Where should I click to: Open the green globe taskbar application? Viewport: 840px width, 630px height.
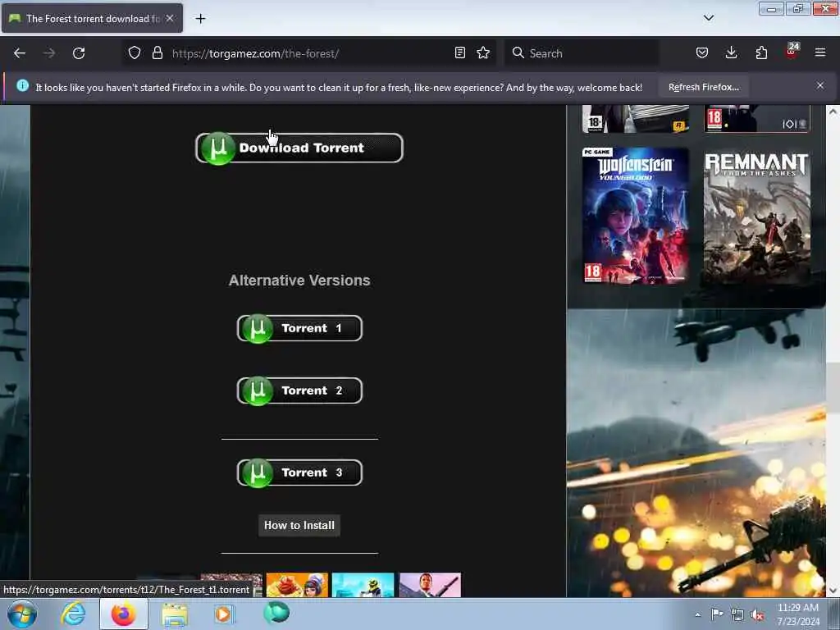276,613
